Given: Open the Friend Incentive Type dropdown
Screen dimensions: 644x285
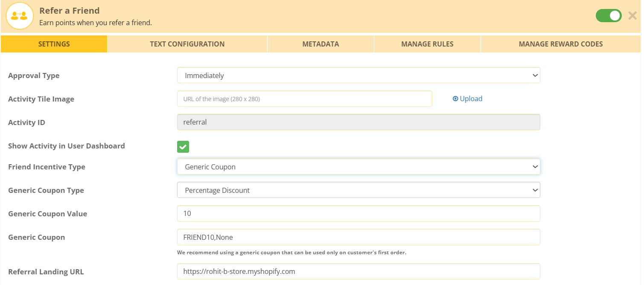Looking at the screenshot, I should click(x=358, y=167).
